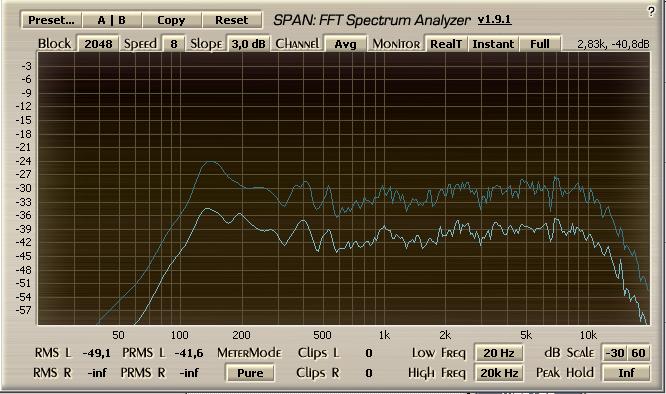Image resolution: width=666 pixels, height=394 pixels.
Task: Copy the current settings with Copy button
Action: coord(171,20)
